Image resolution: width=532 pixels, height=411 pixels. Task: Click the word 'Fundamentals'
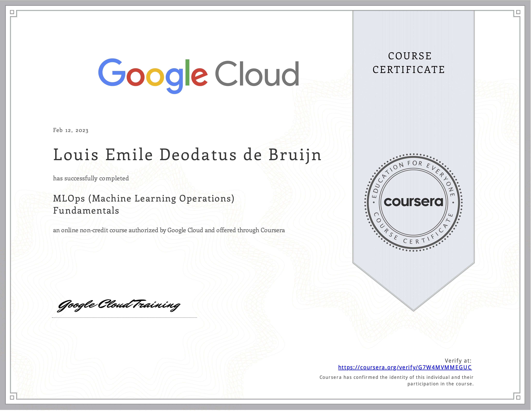[86, 211]
